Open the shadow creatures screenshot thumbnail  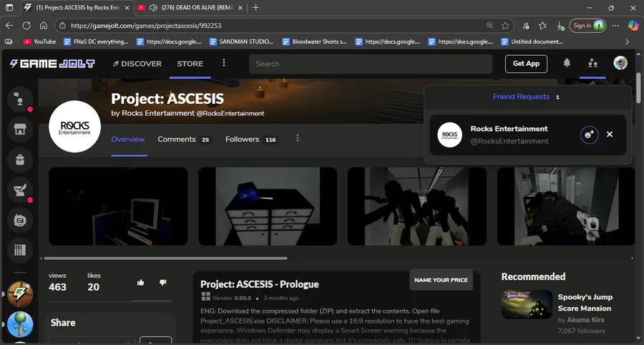(x=417, y=206)
